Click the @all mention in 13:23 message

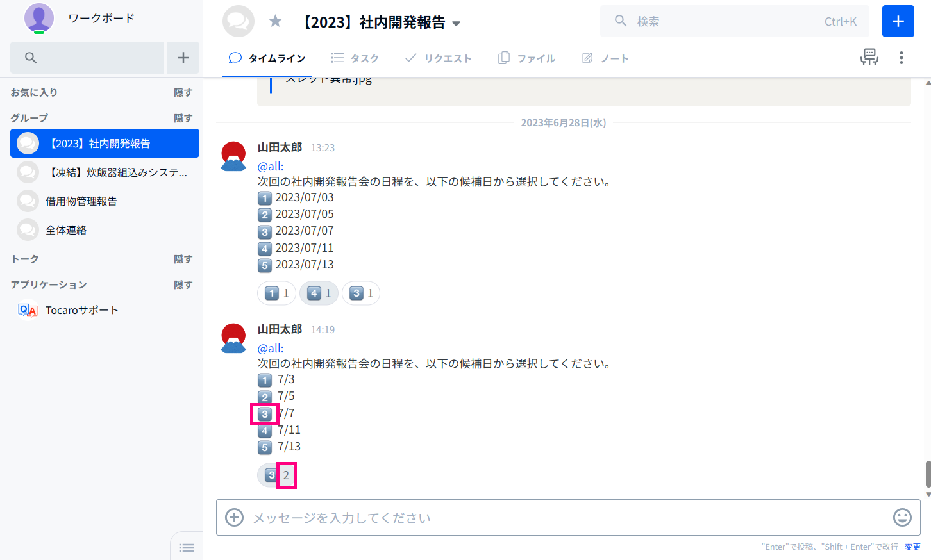coord(271,167)
